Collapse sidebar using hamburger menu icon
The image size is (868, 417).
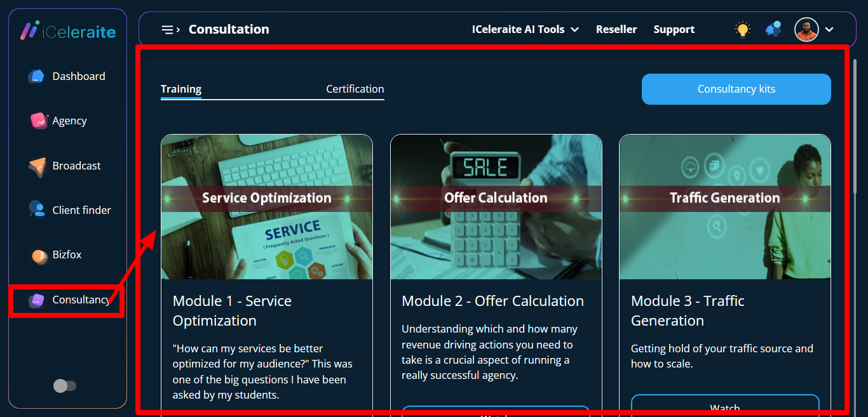[170, 30]
